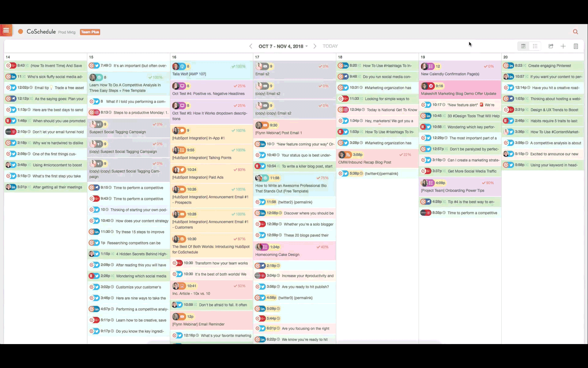
Task: Open the notes sidebar icon
Action: [576, 46]
